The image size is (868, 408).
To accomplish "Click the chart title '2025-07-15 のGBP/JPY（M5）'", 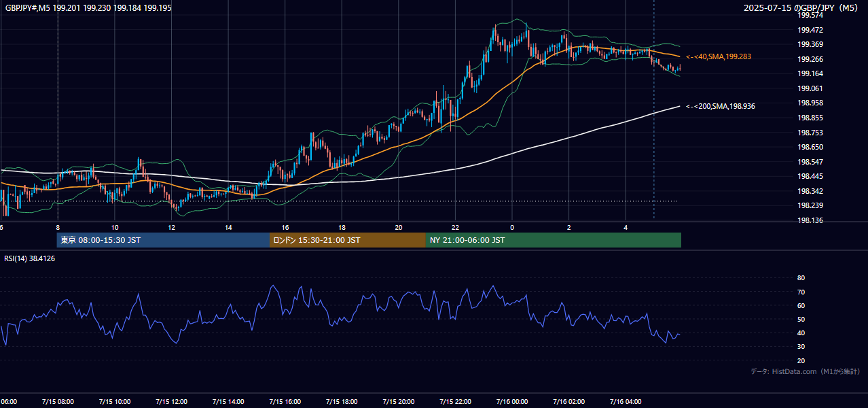I will (x=801, y=8).
